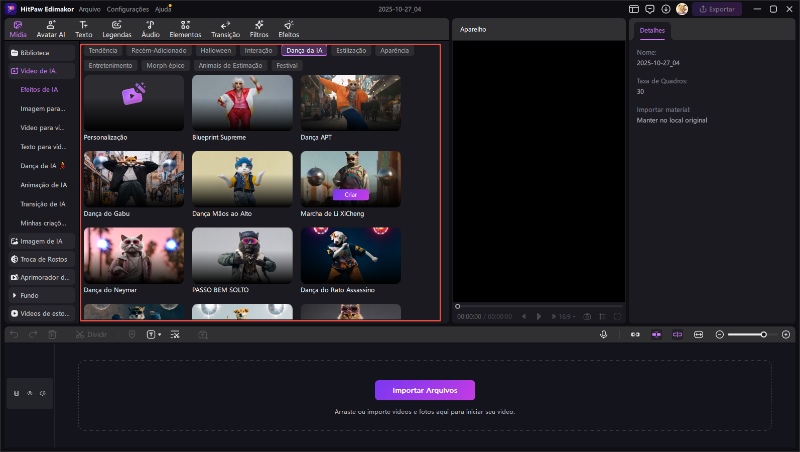Viewport: 800px width, 452px height.
Task: Open the Filtros panel
Action: click(259, 27)
